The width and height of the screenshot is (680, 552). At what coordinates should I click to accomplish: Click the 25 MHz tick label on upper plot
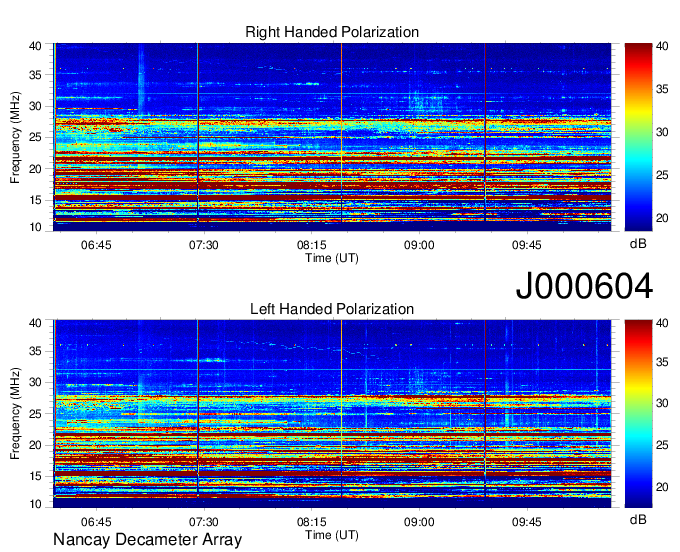(35, 137)
